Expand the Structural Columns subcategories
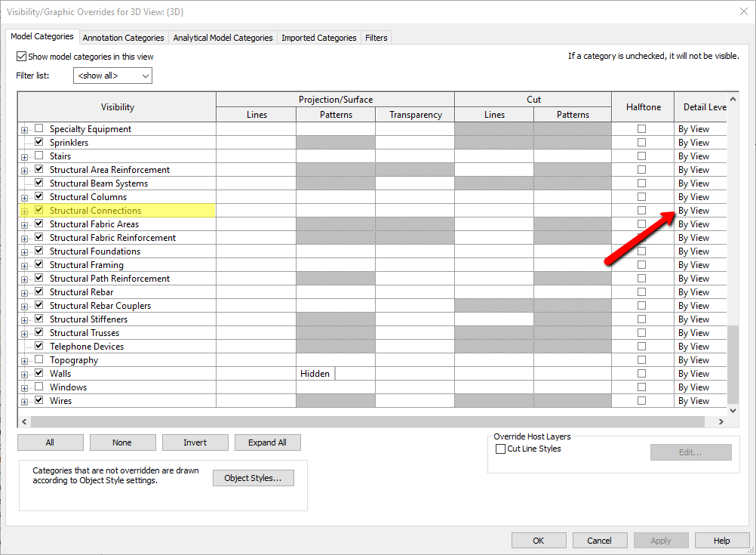This screenshot has width=756, height=555. click(x=24, y=198)
